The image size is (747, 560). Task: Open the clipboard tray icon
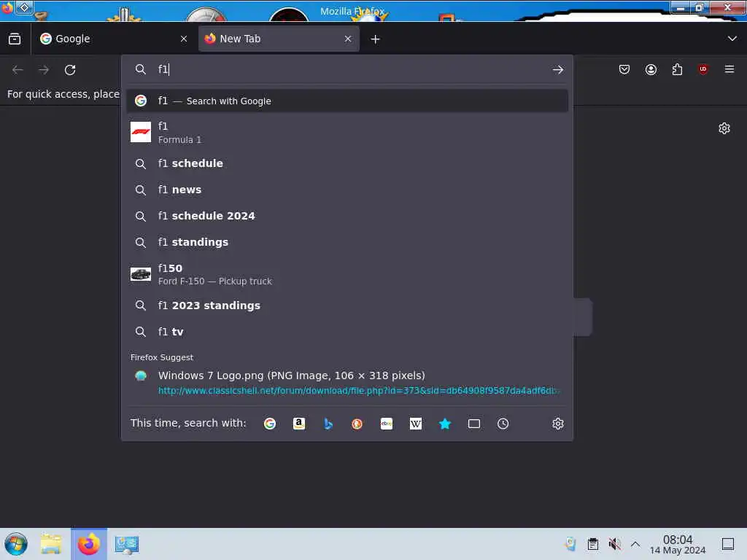[592, 544]
